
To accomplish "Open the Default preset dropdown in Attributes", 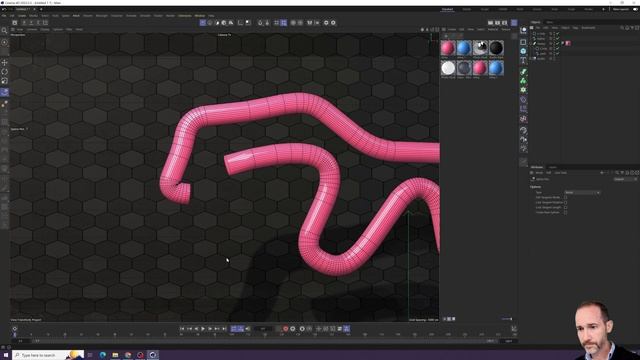I will (x=625, y=179).
